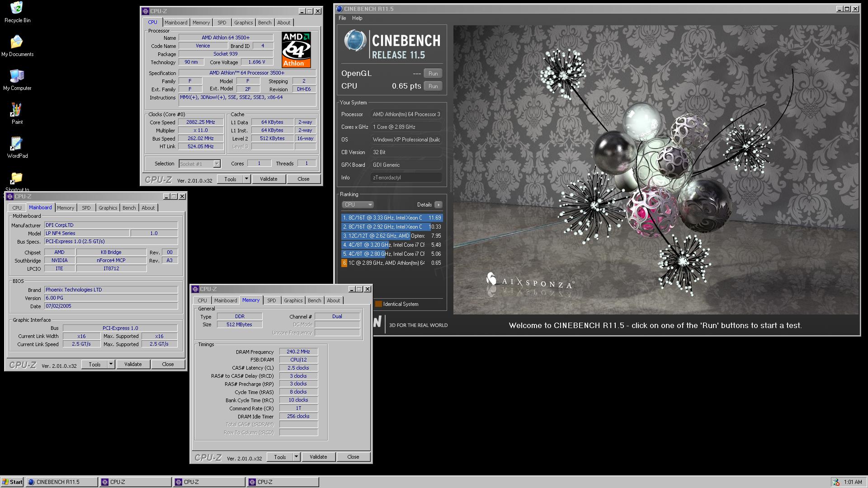Open CPU tab in the Mainboard CPU-Z window
Image resolution: width=868 pixels, height=488 pixels.
pos(17,208)
